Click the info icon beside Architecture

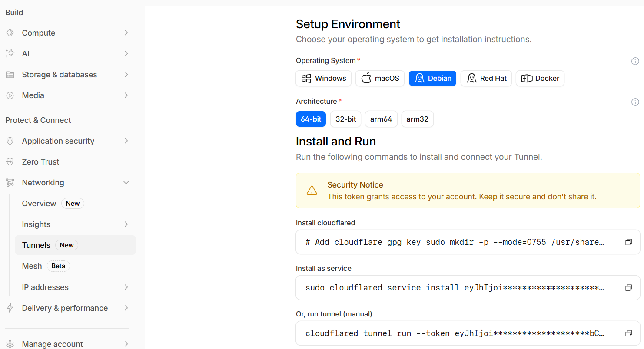click(635, 102)
